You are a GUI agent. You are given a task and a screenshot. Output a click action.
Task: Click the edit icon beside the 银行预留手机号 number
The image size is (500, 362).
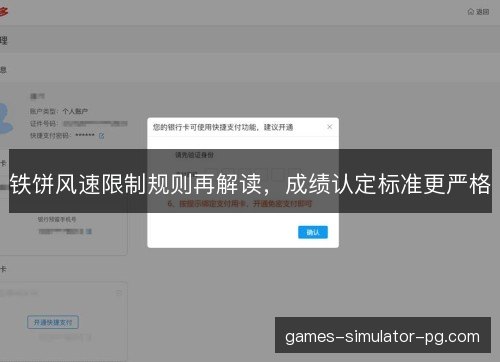89,231
